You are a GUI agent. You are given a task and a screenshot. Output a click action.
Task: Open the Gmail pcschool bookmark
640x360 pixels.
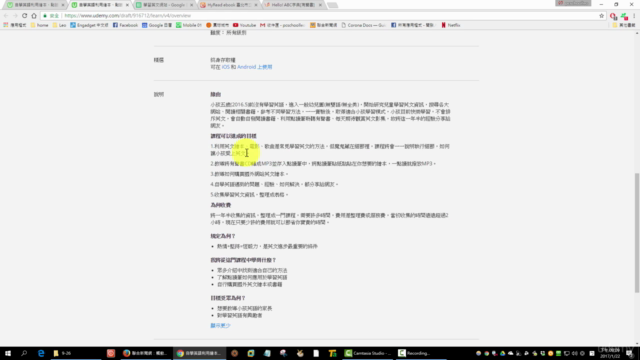coord(282,25)
